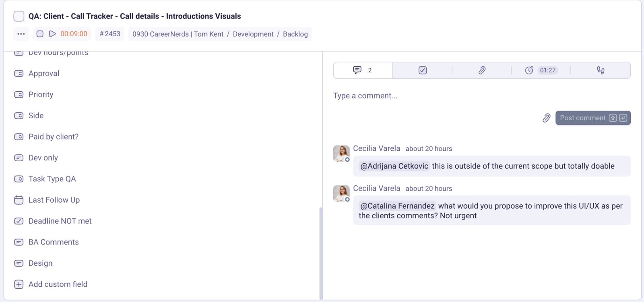Click the Backlog breadcrumb link
This screenshot has height=302, width=644.
[x=295, y=34]
